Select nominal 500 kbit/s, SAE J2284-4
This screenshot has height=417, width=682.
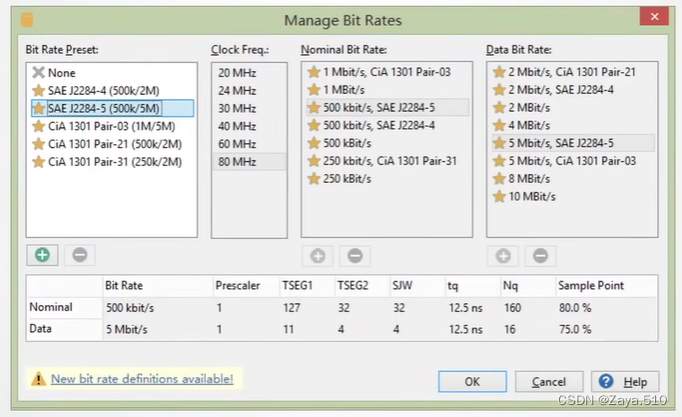pyautogui.click(x=387, y=125)
